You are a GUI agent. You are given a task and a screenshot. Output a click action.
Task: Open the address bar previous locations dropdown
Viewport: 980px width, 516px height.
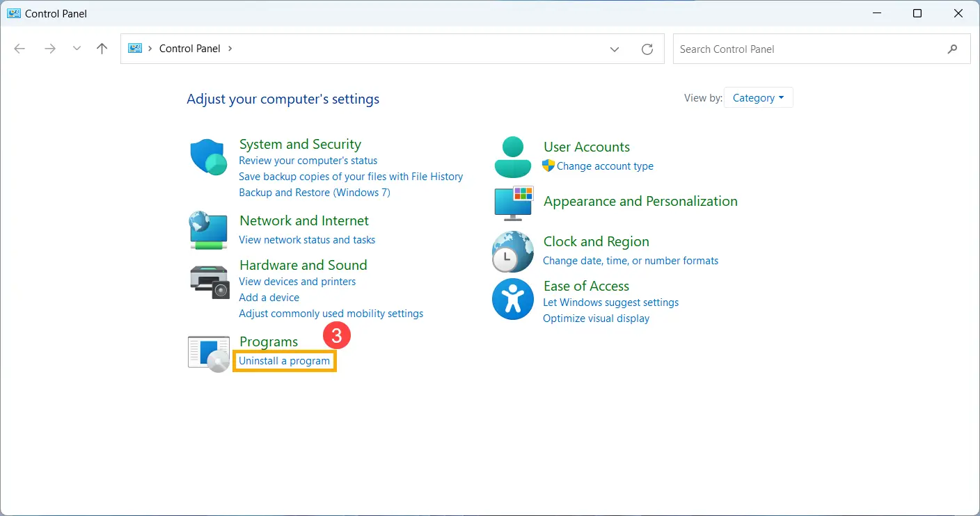pos(615,49)
